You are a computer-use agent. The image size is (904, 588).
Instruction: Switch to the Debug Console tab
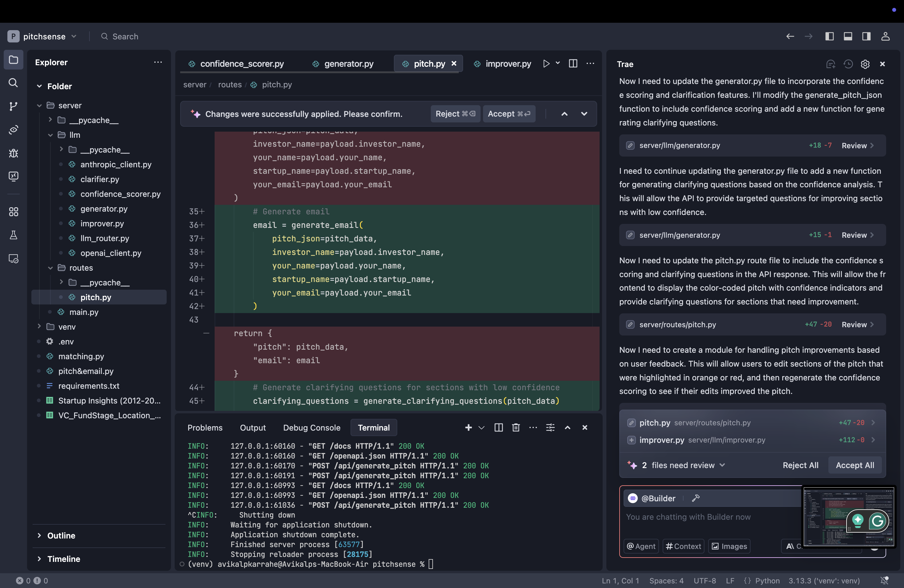click(x=311, y=428)
